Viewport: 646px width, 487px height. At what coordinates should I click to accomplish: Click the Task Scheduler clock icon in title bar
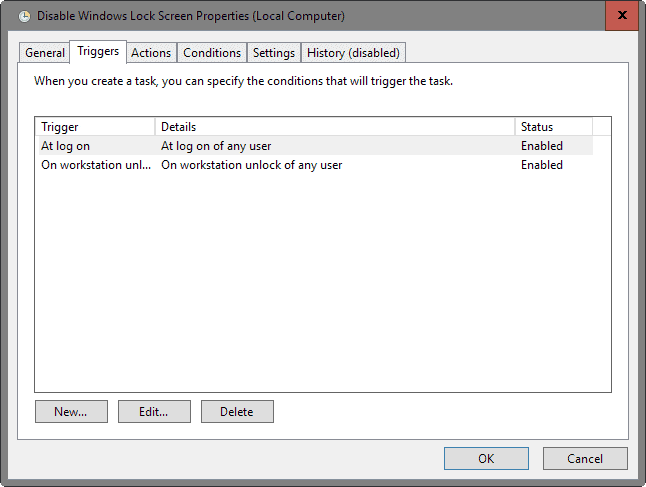(x=25, y=15)
